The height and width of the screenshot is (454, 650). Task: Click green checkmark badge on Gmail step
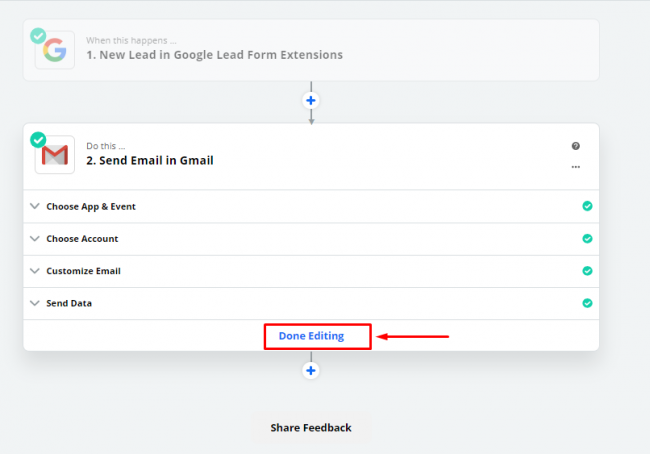[38, 140]
